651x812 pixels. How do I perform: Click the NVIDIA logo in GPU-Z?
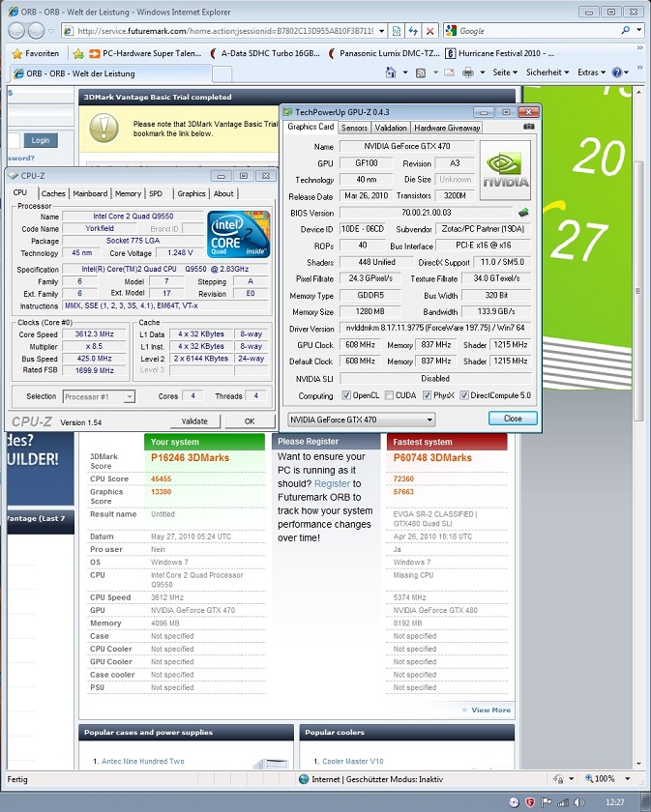505,170
